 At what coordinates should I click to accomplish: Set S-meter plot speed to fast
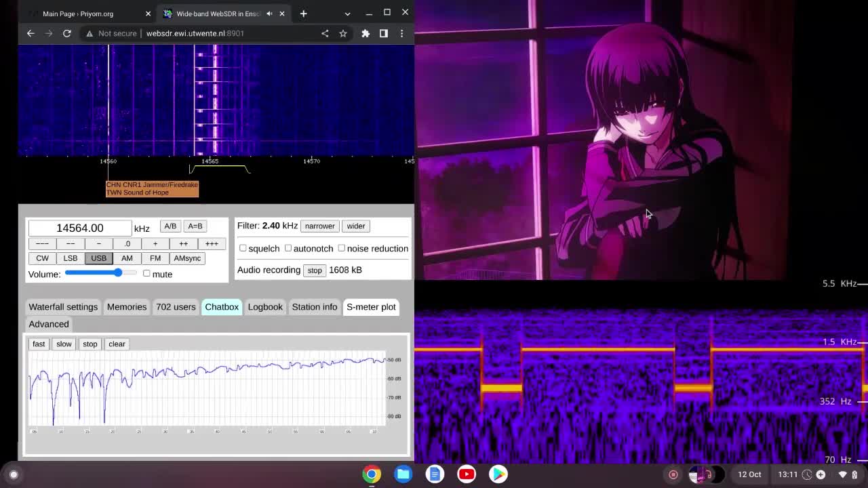point(39,344)
